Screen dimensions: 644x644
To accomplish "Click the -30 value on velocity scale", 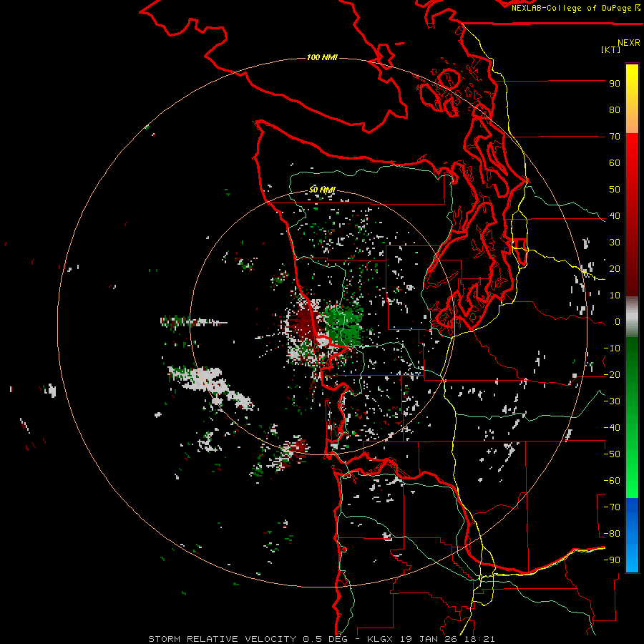I will [x=612, y=401].
